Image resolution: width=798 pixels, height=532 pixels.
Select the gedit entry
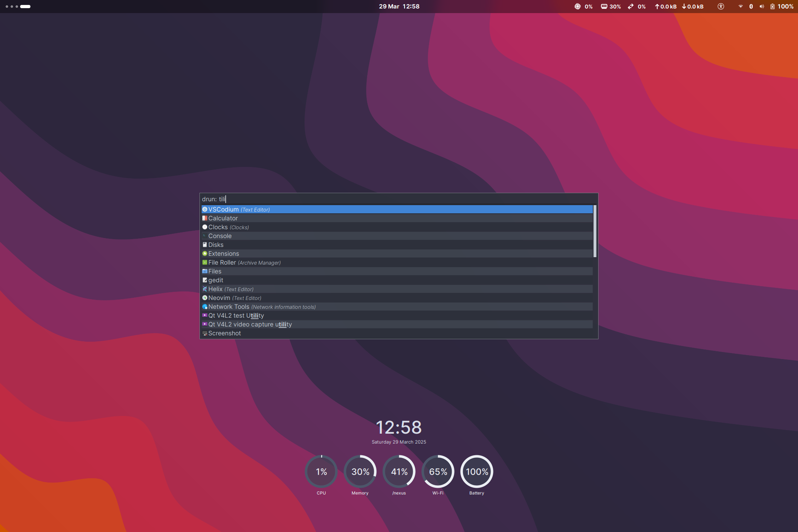(397, 280)
